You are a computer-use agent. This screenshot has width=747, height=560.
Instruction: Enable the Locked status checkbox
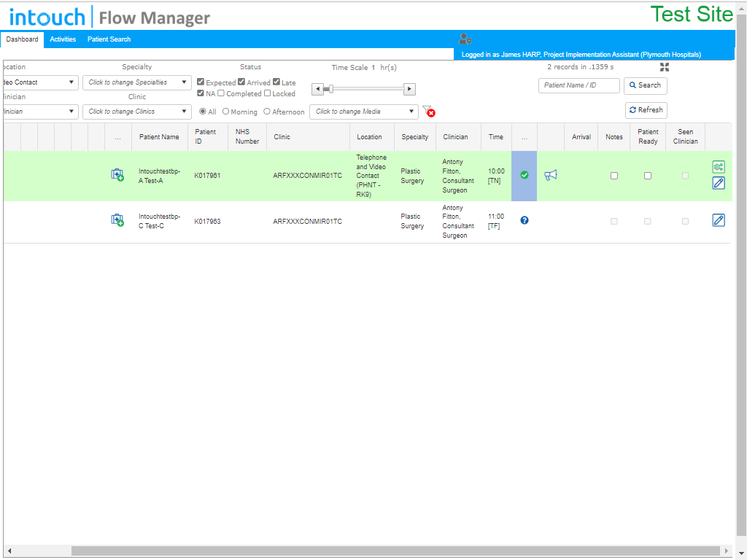pos(267,93)
